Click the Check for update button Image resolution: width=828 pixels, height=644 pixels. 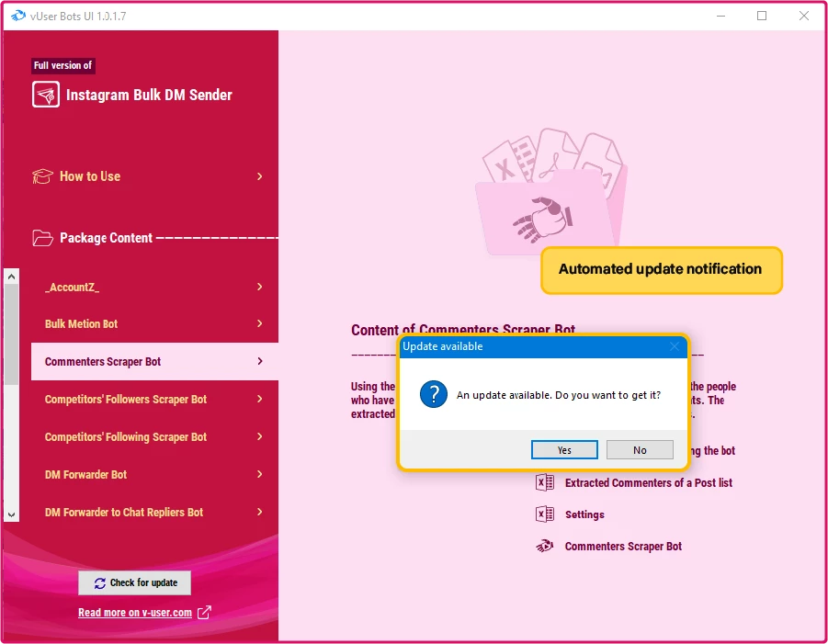[135, 582]
